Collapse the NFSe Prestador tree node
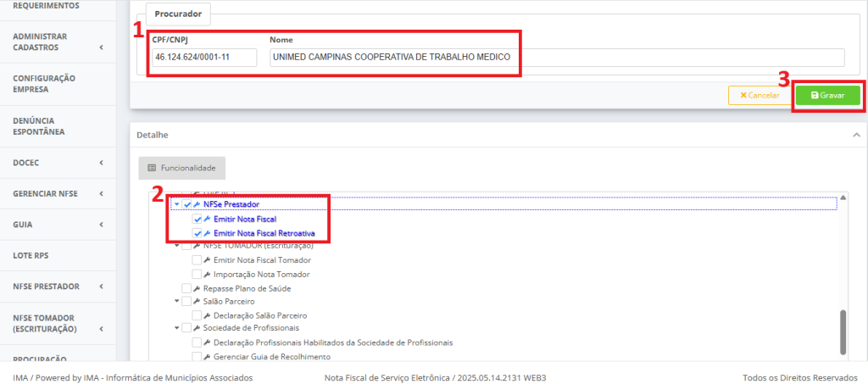868x384 pixels. (176, 205)
